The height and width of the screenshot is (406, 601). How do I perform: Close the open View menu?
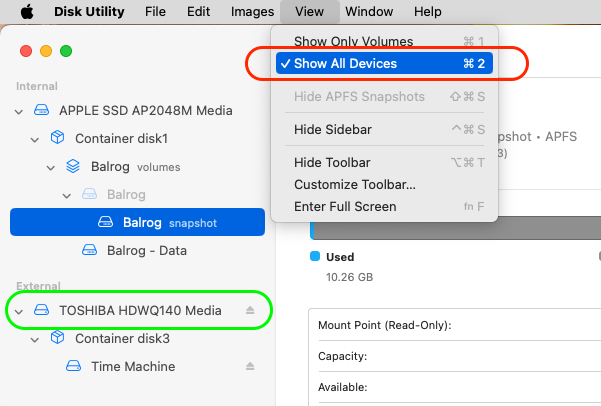point(309,12)
